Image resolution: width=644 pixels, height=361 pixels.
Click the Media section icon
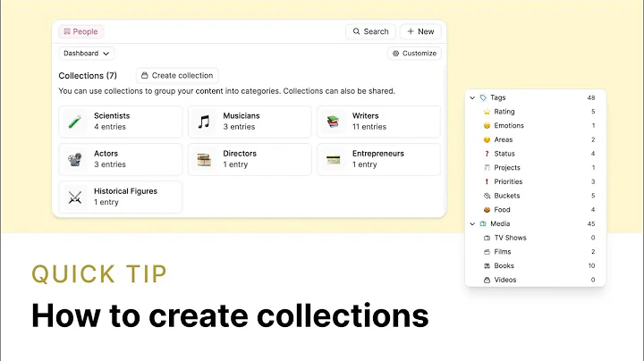[483, 223]
